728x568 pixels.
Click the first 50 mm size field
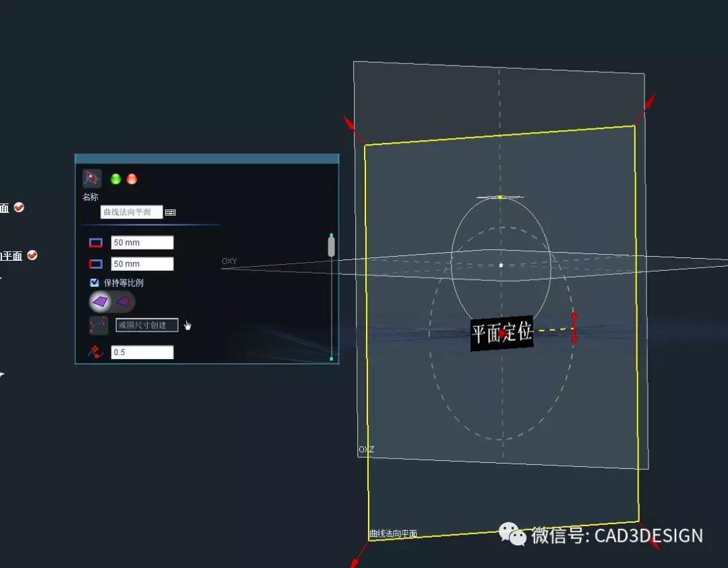(142, 243)
